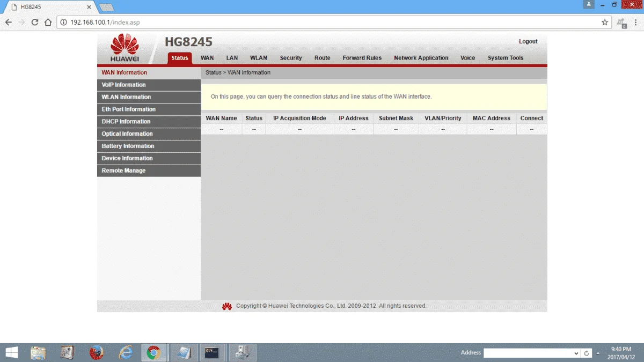Close the HG8245 browser tab
Image resolution: width=644 pixels, height=362 pixels.
point(89,7)
